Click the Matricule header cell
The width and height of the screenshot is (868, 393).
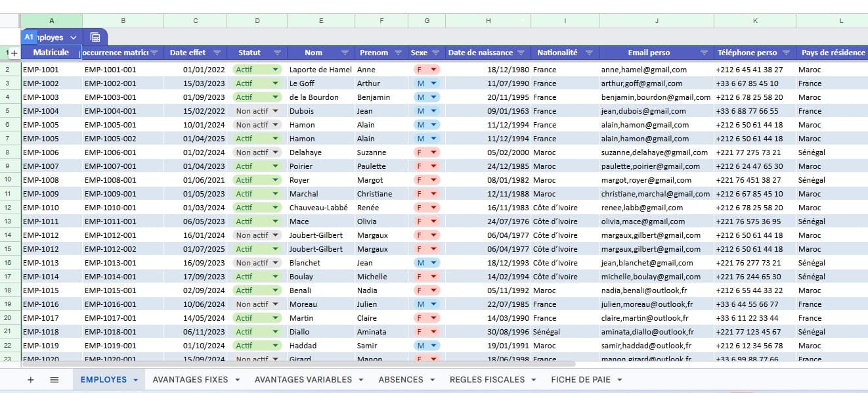point(51,53)
